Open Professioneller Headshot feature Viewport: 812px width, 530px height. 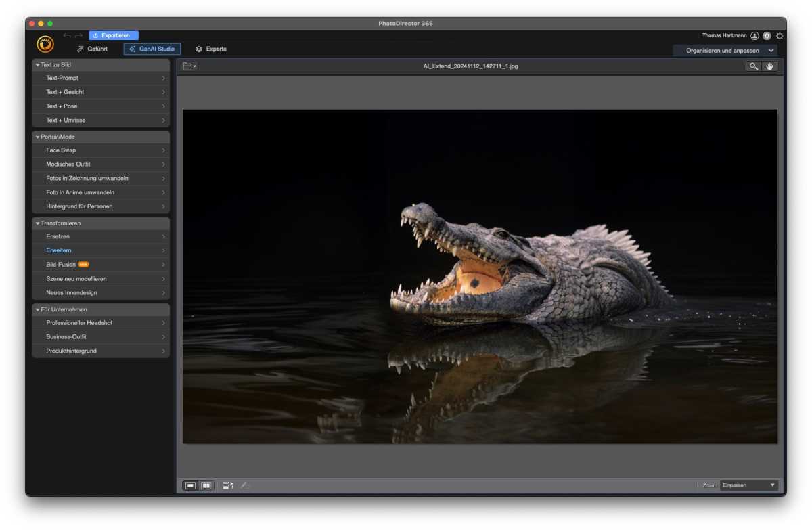[101, 323]
